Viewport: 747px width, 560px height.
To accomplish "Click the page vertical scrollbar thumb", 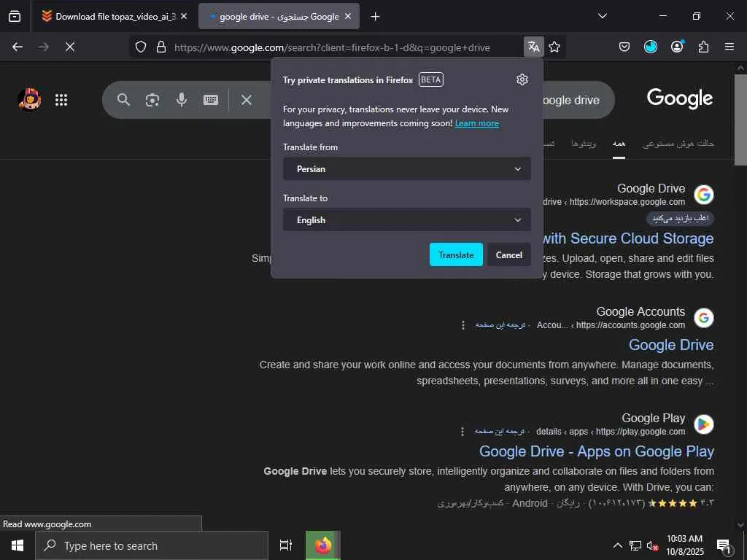I will pos(740,120).
